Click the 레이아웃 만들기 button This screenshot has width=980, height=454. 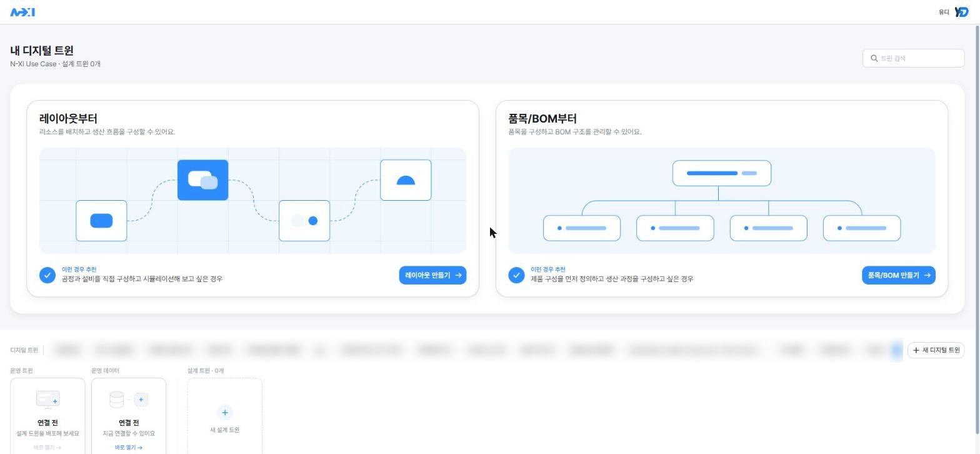[432, 275]
